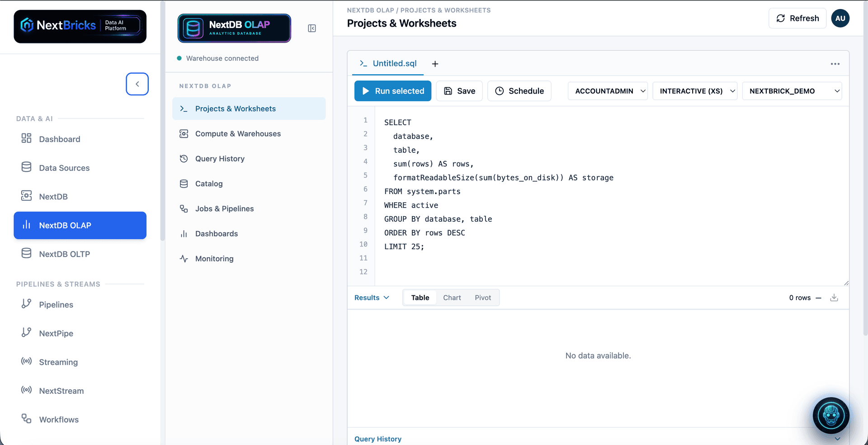Image resolution: width=868 pixels, height=445 pixels.
Task: Click the Refresh button
Action: coord(797,18)
